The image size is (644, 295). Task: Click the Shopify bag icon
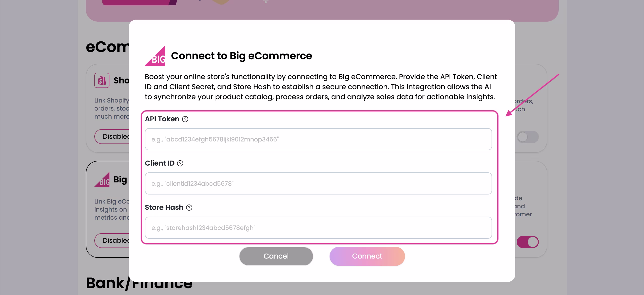point(102,80)
